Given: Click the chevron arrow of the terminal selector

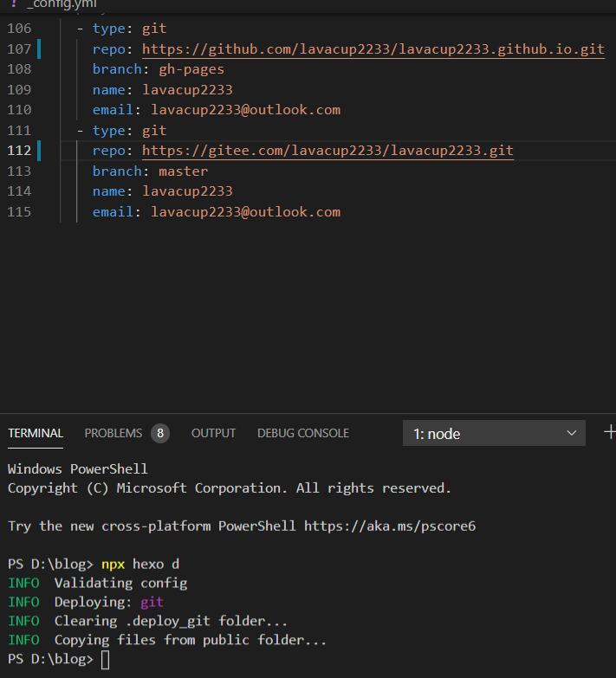Looking at the screenshot, I should coord(571,433).
